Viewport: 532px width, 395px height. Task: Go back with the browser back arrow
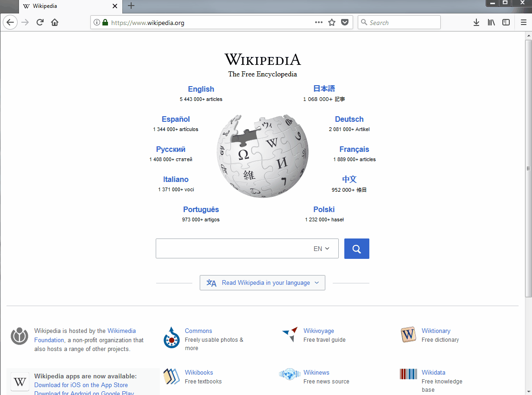click(x=10, y=22)
